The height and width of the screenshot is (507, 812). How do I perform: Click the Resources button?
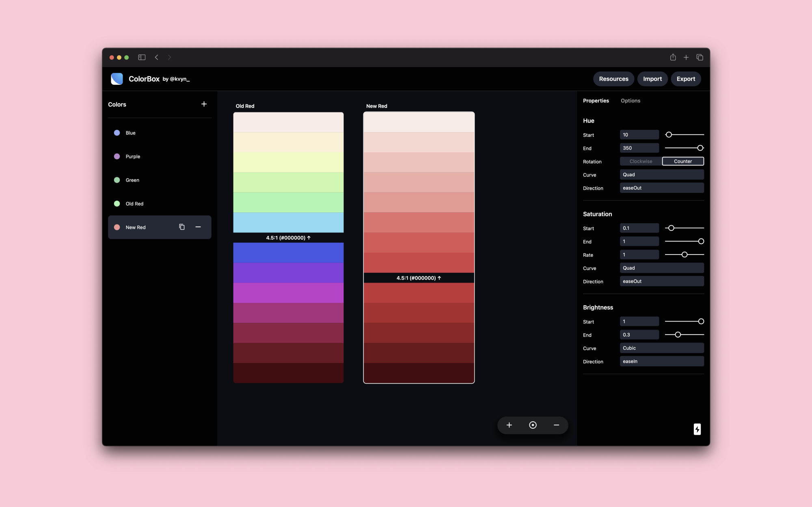pos(613,79)
